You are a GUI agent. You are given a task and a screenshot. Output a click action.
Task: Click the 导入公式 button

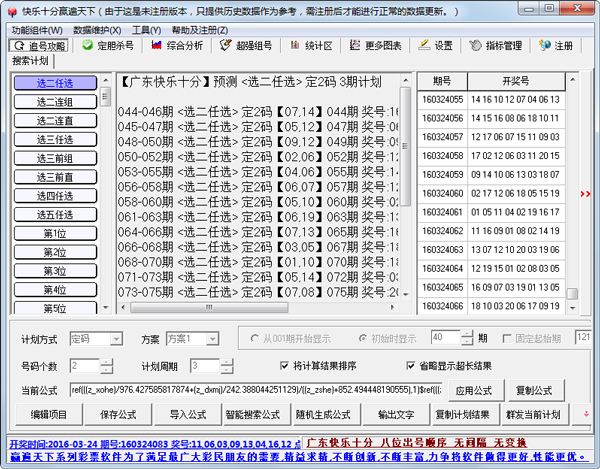coord(188,414)
